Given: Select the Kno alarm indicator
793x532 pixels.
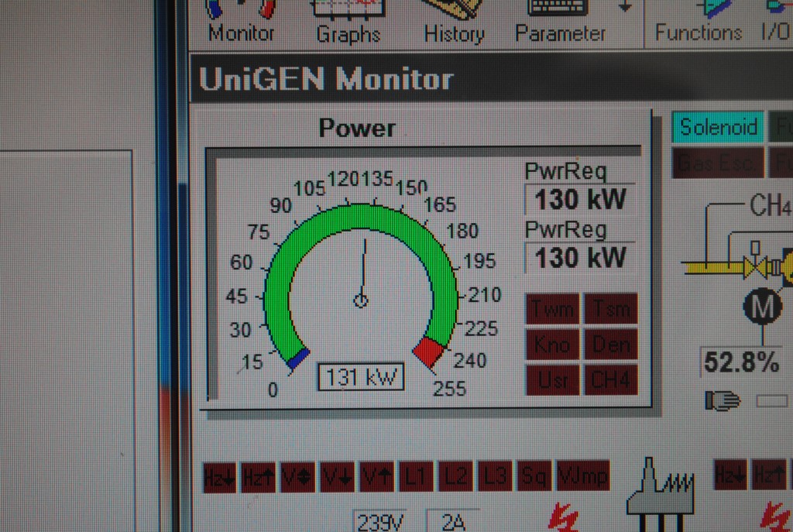Looking at the screenshot, I should point(553,345).
